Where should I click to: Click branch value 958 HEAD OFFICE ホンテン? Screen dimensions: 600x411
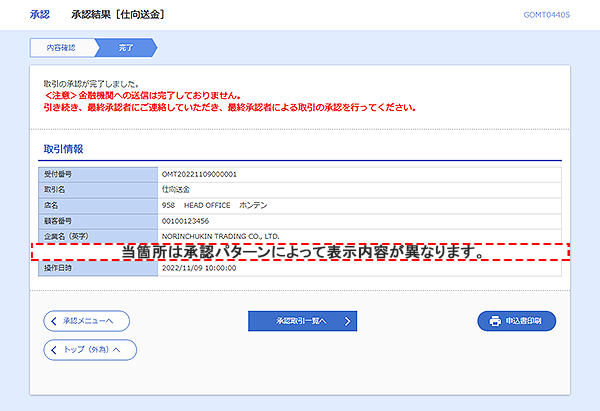pos(214,206)
